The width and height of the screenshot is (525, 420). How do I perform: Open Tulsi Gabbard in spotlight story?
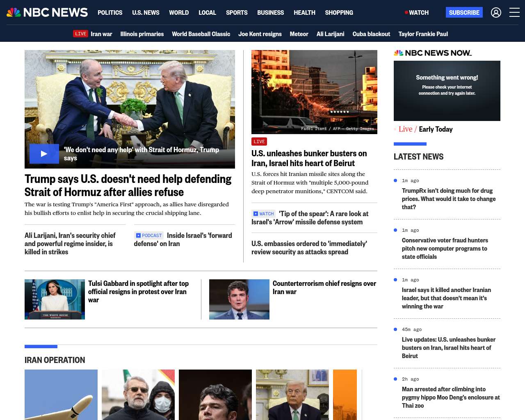pos(139,292)
